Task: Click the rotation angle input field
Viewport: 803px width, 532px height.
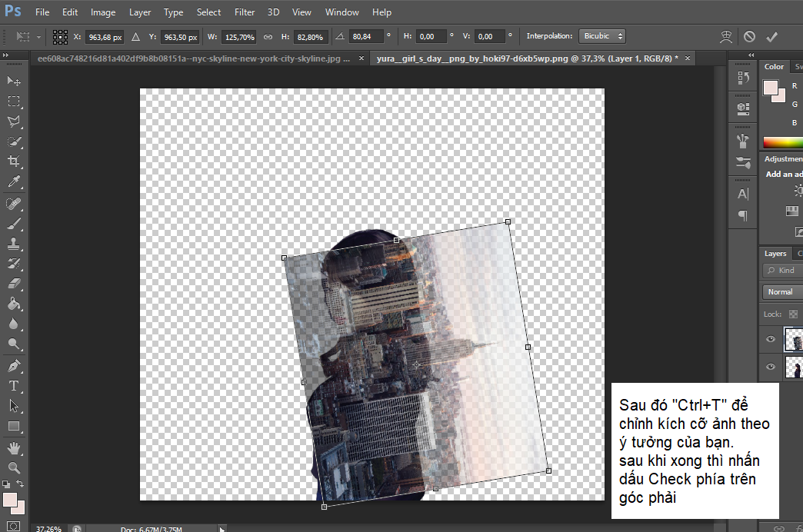Action: (x=365, y=36)
